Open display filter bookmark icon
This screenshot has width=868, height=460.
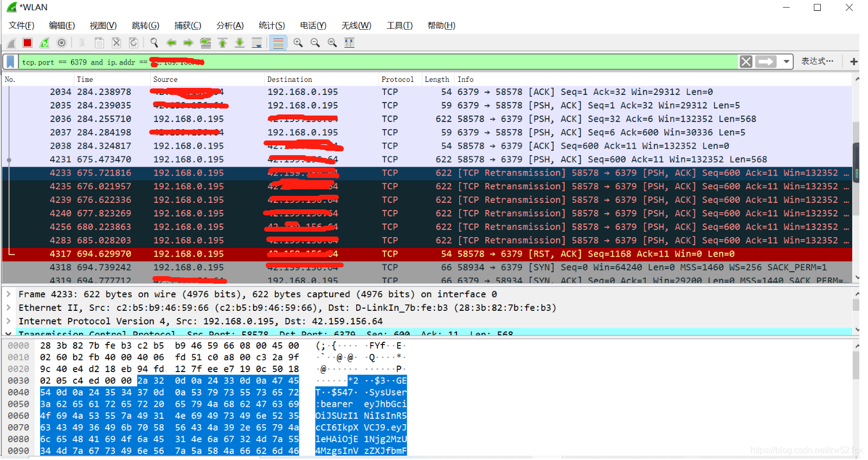point(10,62)
